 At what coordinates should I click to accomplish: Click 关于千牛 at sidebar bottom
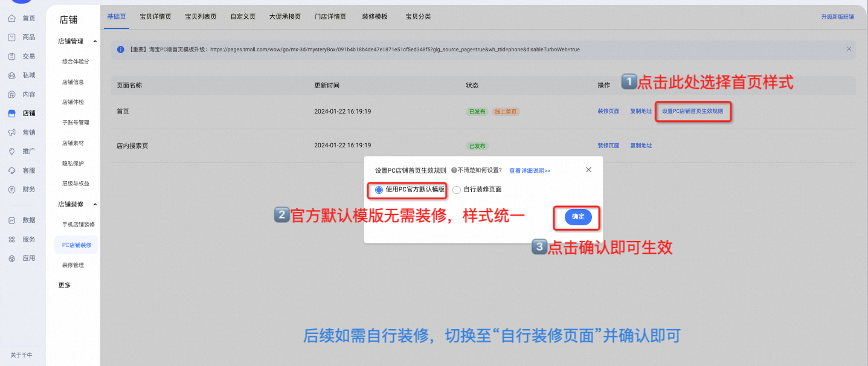[21, 355]
